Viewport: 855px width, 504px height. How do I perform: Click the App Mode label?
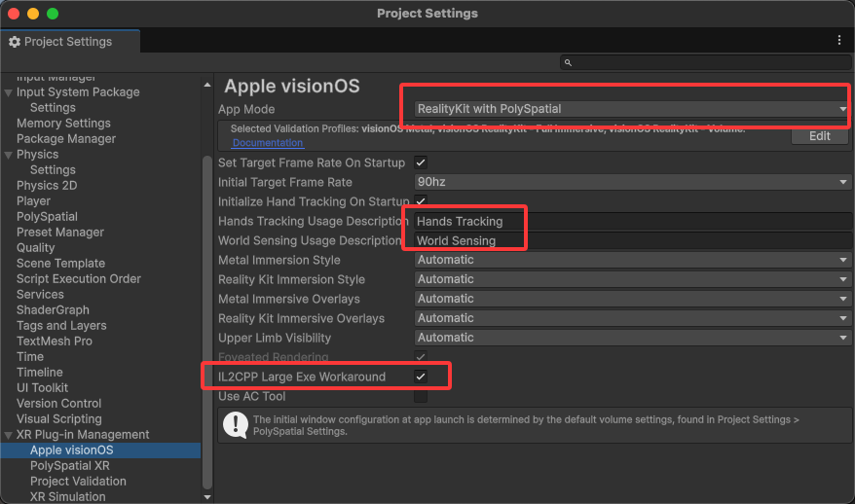click(246, 109)
